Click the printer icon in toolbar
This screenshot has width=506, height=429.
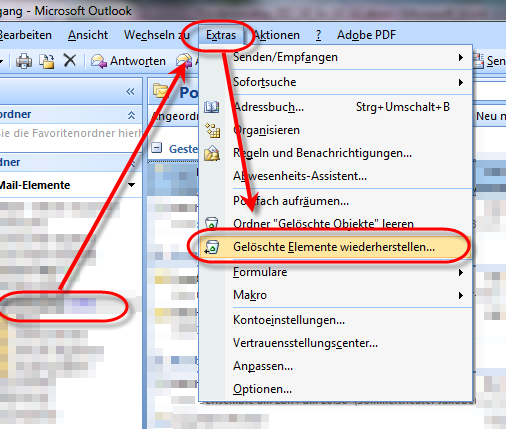24,61
